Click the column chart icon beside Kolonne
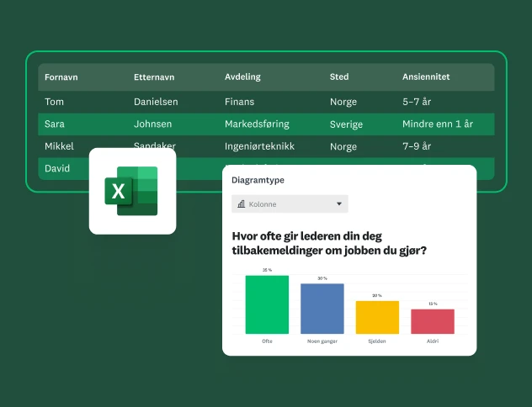Viewport: 532px width, 407px height. point(242,204)
